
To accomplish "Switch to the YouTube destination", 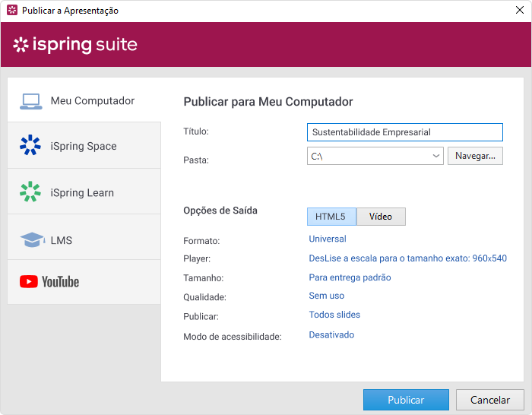I will point(84,282).
